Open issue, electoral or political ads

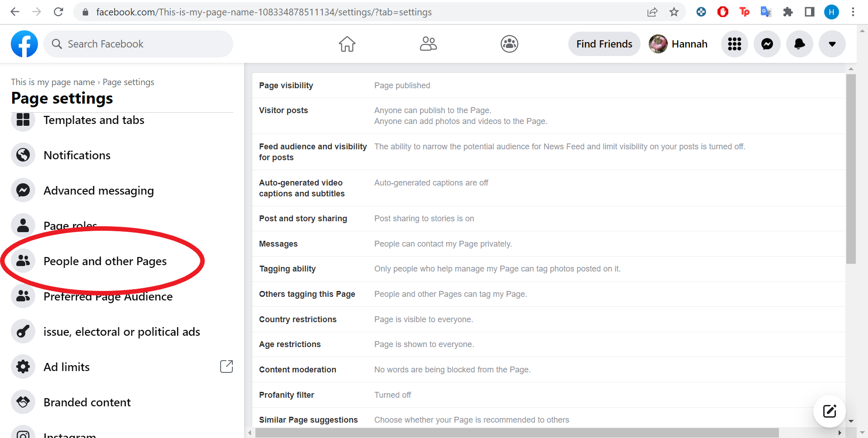(122, 332)
